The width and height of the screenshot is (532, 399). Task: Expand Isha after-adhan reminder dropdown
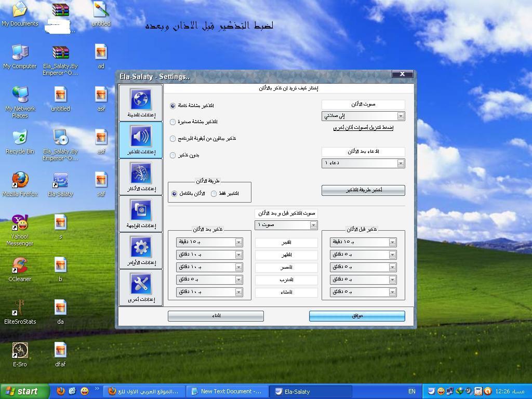tap(209, 292)
